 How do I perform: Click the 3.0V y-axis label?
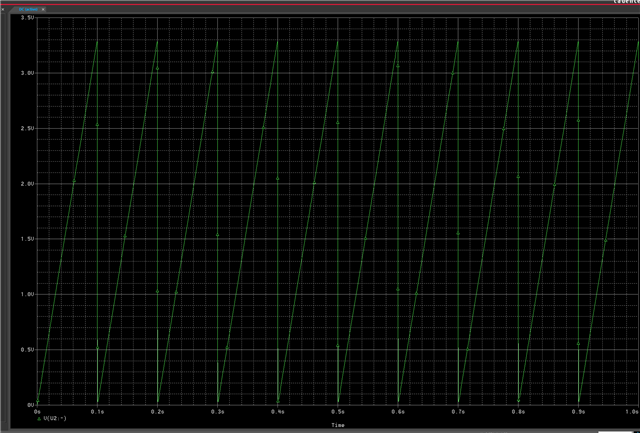click(x=27, y=73)
